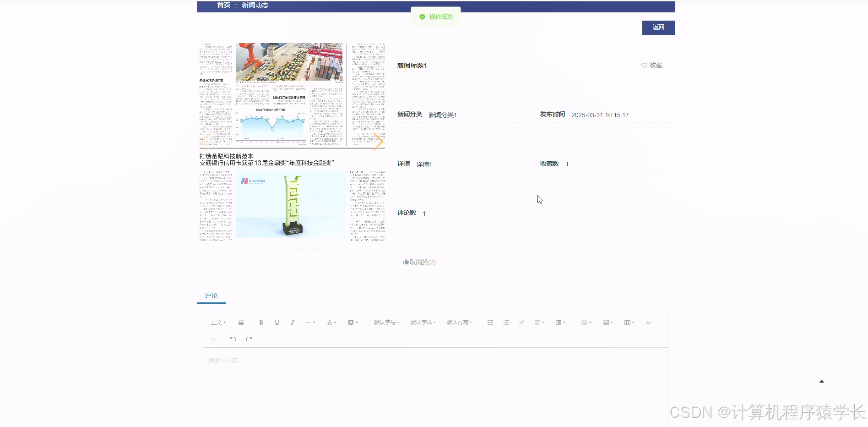Switch to the 评论 comments tab
Screen dimensions: 868x427
211,296
